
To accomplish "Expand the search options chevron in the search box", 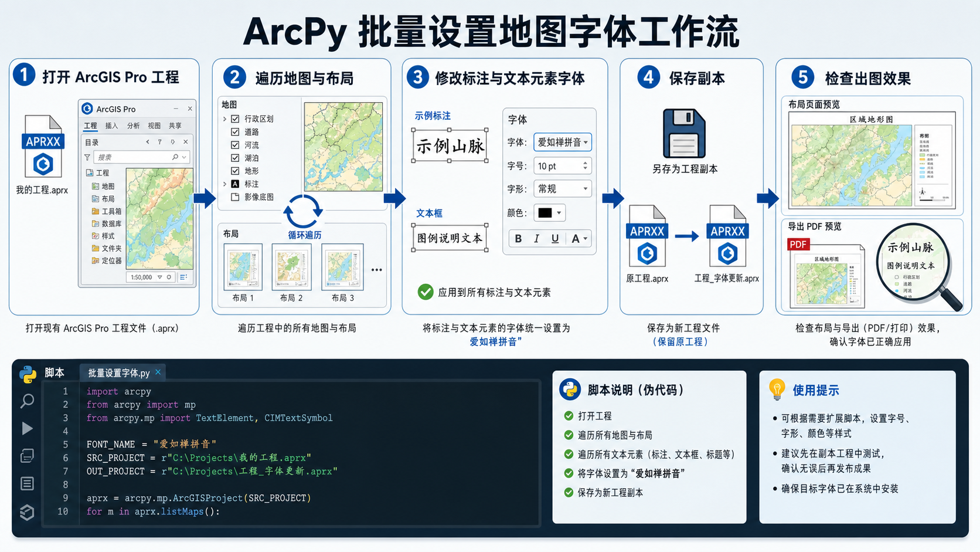I will pyautogui.click(x=184, y=157).
